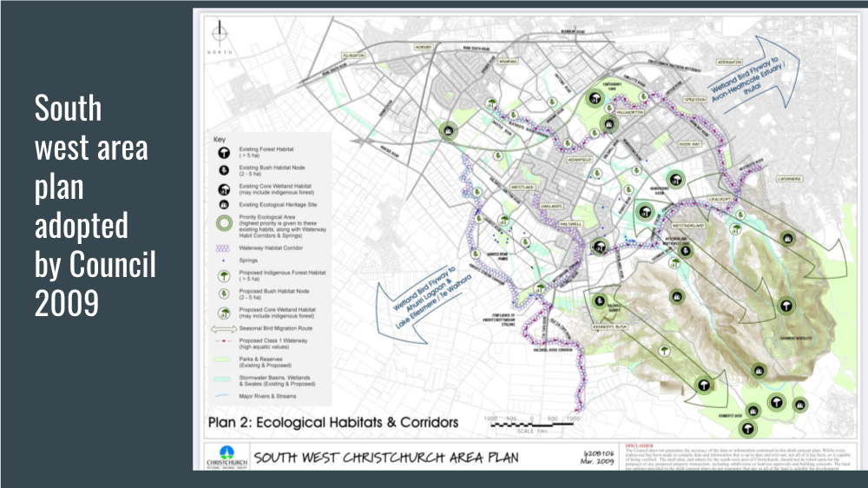The height and width of the screenshot is (488, 868).
Task: Click the ISLINGTON suburb label
Action: (353, 56)
